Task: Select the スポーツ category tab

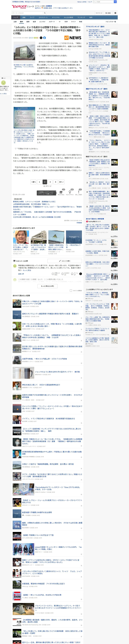Action: pyautogui.click(x=52, y=22)
